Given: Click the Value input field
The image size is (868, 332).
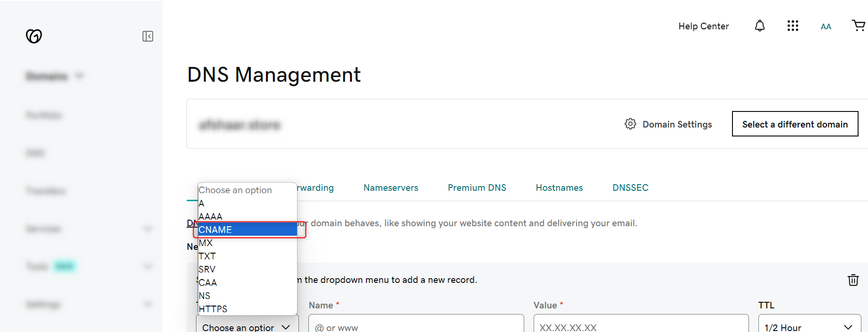Looking at the screenshot, I should [640, 326].
